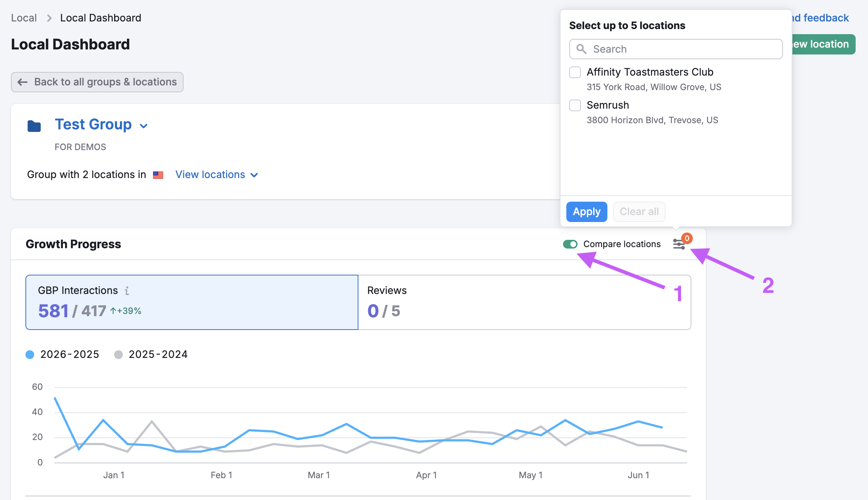Open the Send feedback link

[x=821, y=18]
